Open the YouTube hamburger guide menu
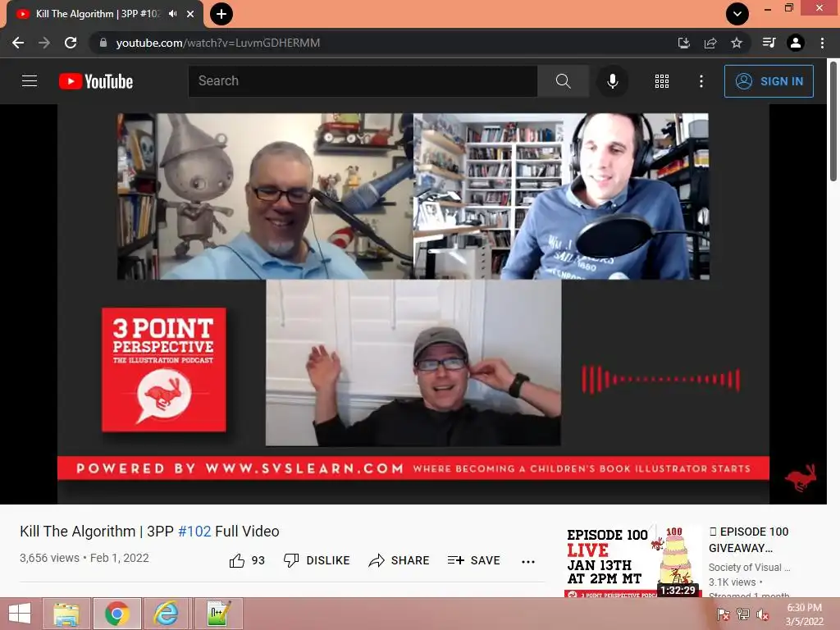The height and width of the screenshot is (630, 840). pos(30,81)
